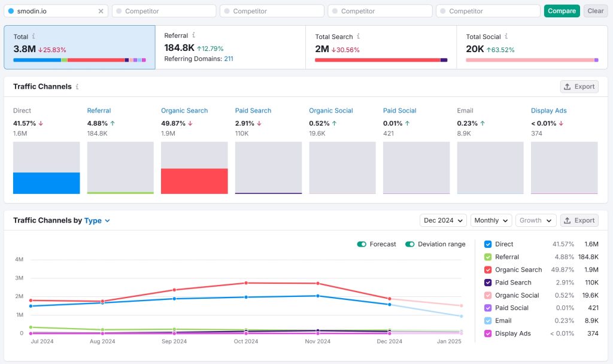Clear smodin.io domain with the X icon
613x364 pixels.
[x=101, y=11]
